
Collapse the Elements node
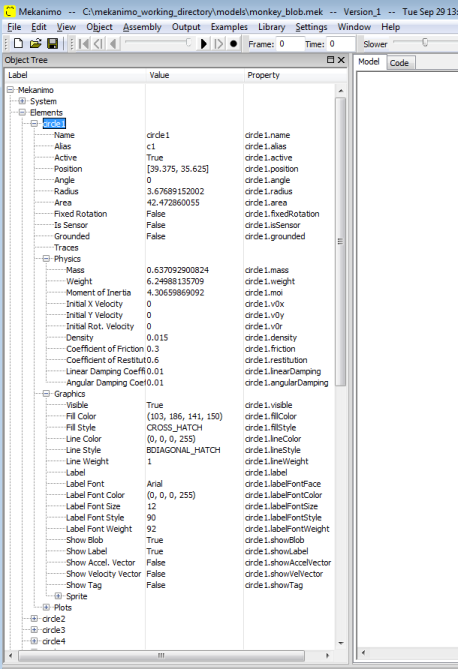coord(22,112)
